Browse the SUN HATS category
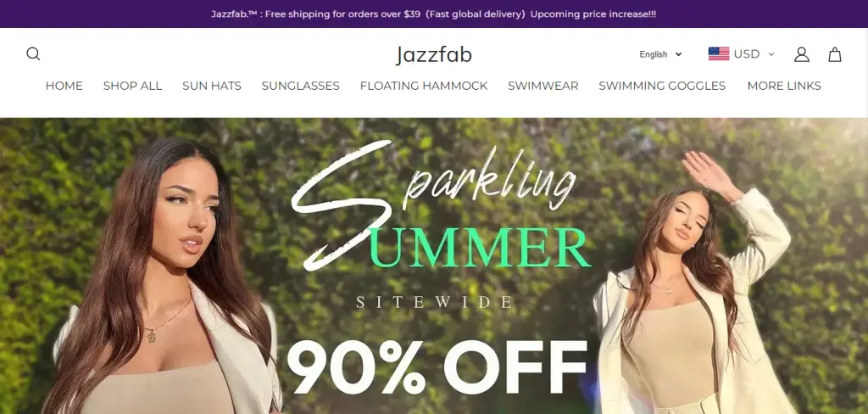Image resolution: width=868 pixels, height=414 pixels. click(x=212, y=86)
